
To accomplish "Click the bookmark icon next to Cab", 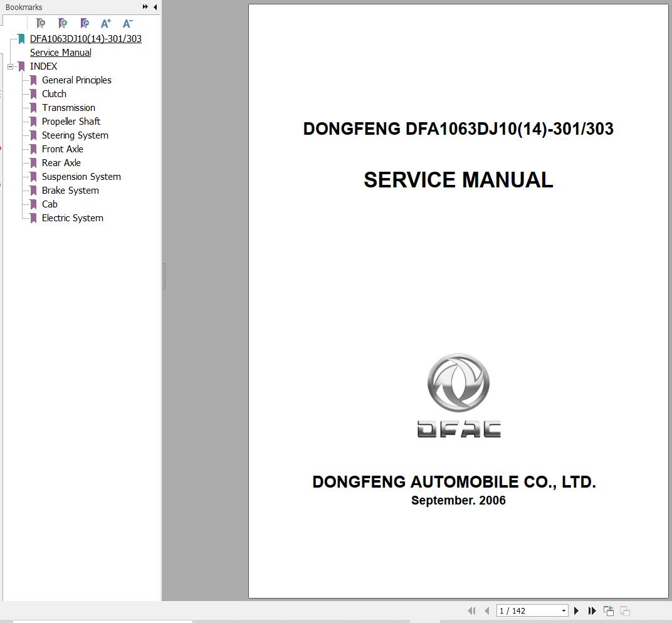I will [x=33, y=204].
